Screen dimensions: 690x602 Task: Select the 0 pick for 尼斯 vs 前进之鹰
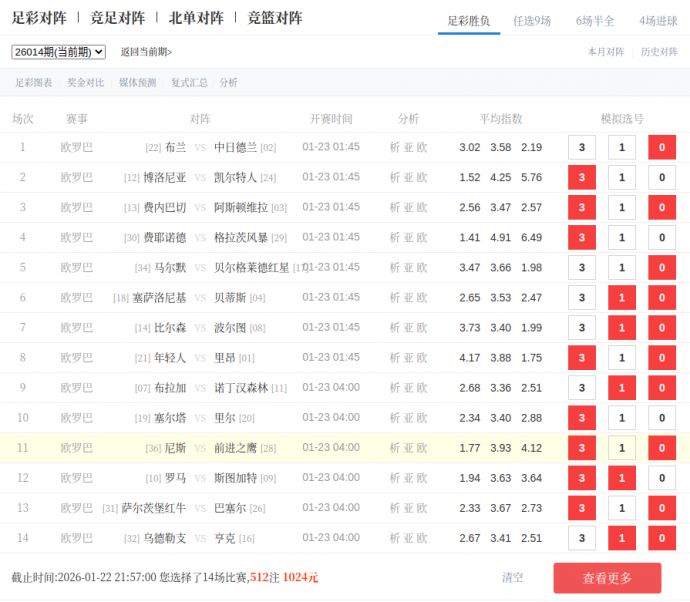(x=661, y=448)
